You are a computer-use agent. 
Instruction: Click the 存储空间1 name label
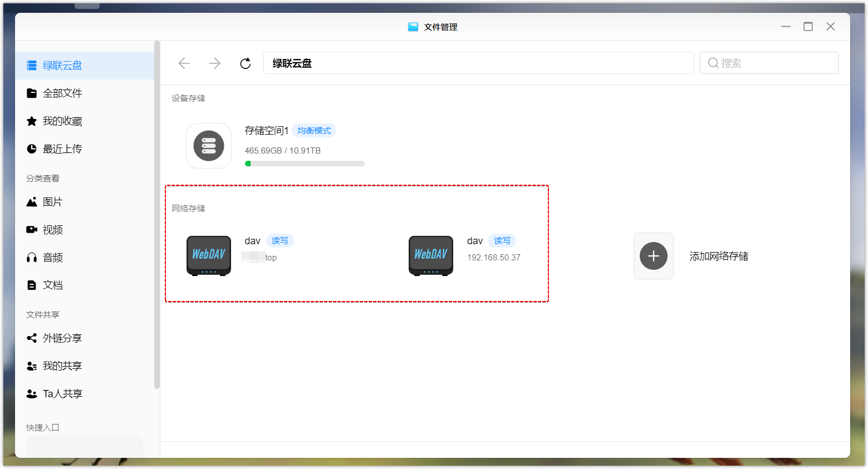pyautogui.click(x=267, y=131)
